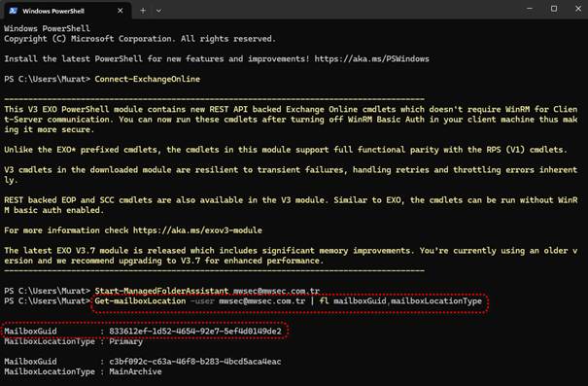Click the Connect-ExchangeOnline command text
The width and height of the screenshot is (588, 386).
(x=148, y=79)
